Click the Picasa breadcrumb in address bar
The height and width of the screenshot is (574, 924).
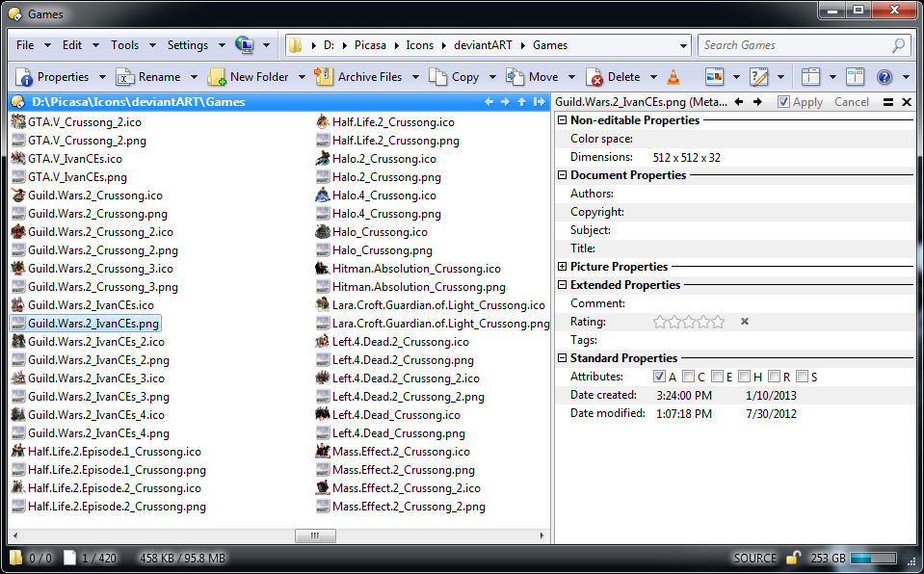[x=370, y=45]
